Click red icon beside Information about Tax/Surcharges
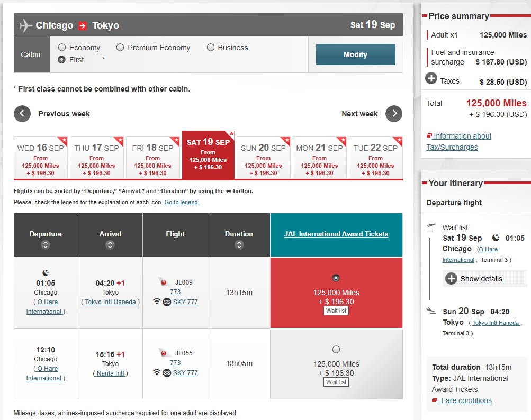This screenshot has width=531, height=420. (x=429, y=136)
